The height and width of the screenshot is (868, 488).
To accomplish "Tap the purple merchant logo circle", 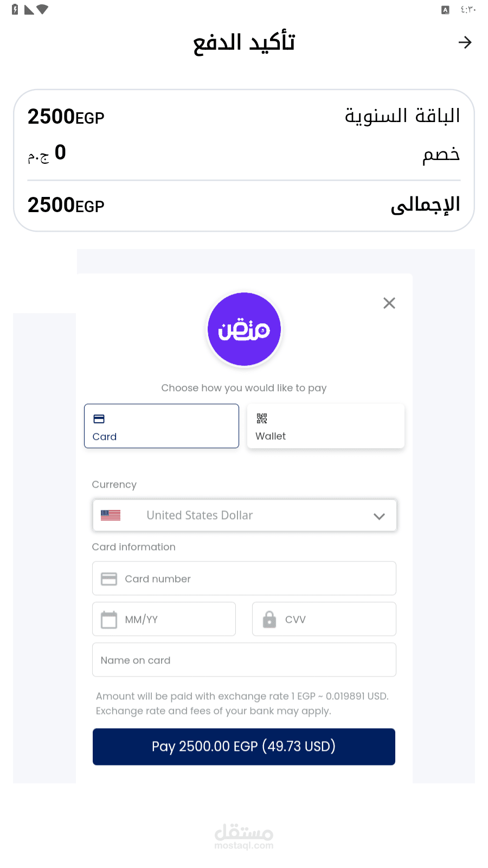I will tap(244, 329).
